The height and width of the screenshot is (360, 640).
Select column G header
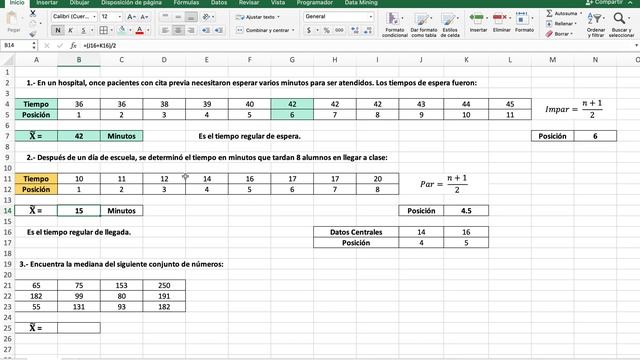tap(292, 60)
